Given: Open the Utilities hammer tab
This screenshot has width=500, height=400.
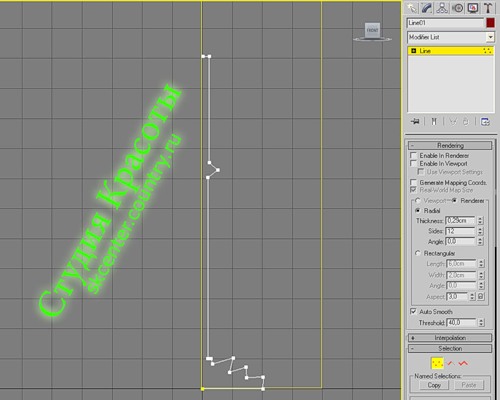Looking at the screenshot, I should coord(488,8).
